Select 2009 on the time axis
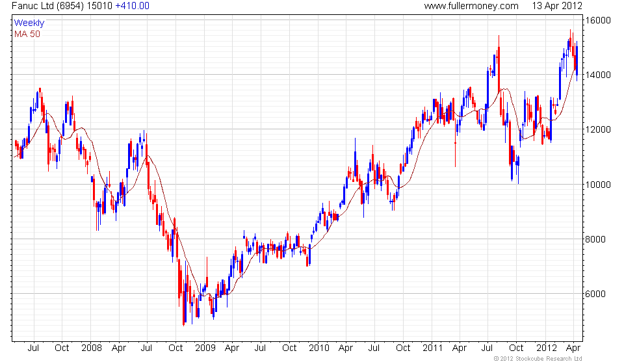Image resolution: width=637 pixels, height=364 pixels. (205, 348)
